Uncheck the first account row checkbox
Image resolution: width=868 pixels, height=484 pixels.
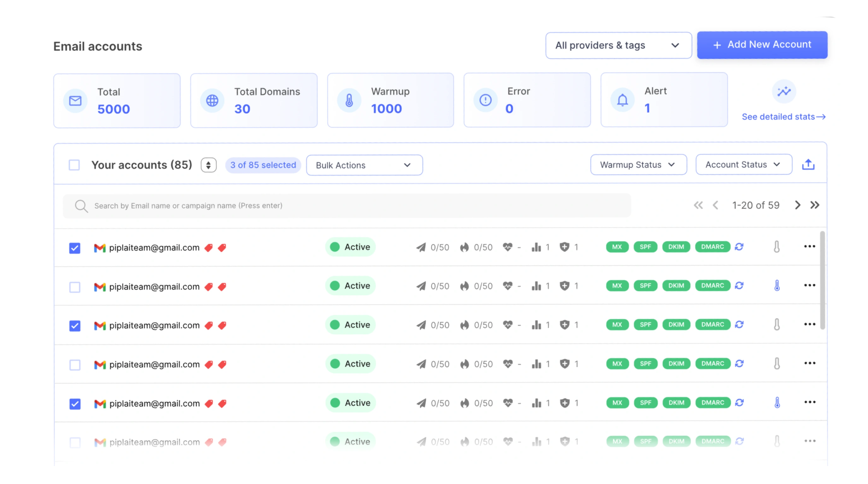[x=75, y=248]
